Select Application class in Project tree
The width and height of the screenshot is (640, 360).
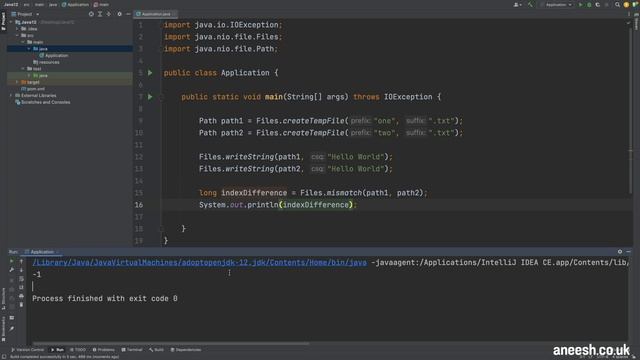tap(53, 56)
